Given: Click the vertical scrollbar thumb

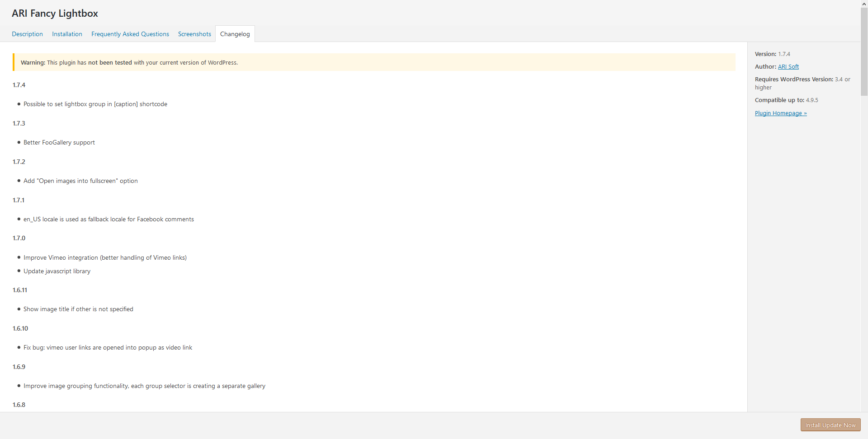Looking at the screenshot, I should tap(864, 50).
